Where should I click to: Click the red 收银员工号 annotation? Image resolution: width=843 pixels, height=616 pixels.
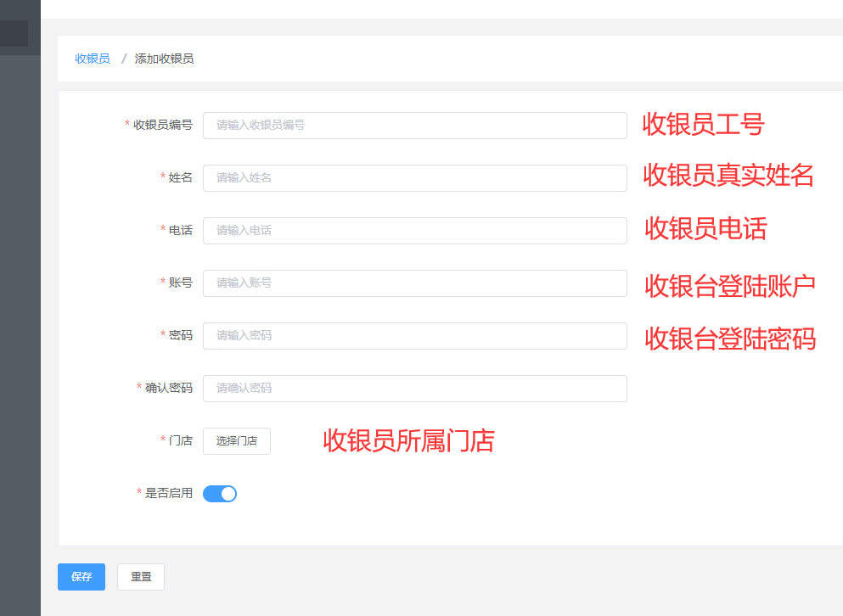703,125
